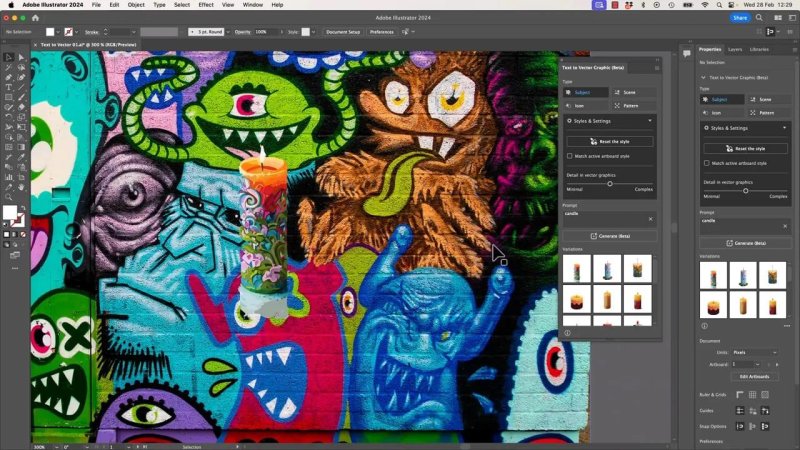
Task: Collapse Styles & Settings in floating panel
Action: click(x=649, y=121)
